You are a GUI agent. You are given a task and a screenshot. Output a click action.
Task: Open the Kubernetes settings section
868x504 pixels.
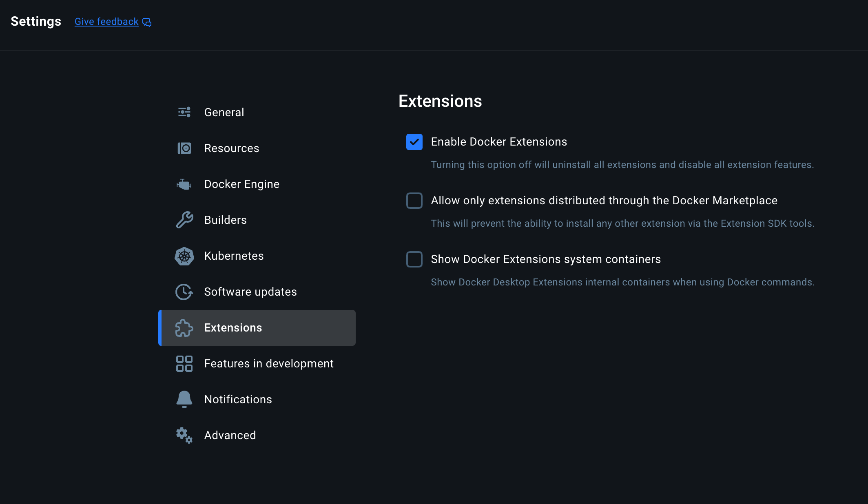(234, 256)
